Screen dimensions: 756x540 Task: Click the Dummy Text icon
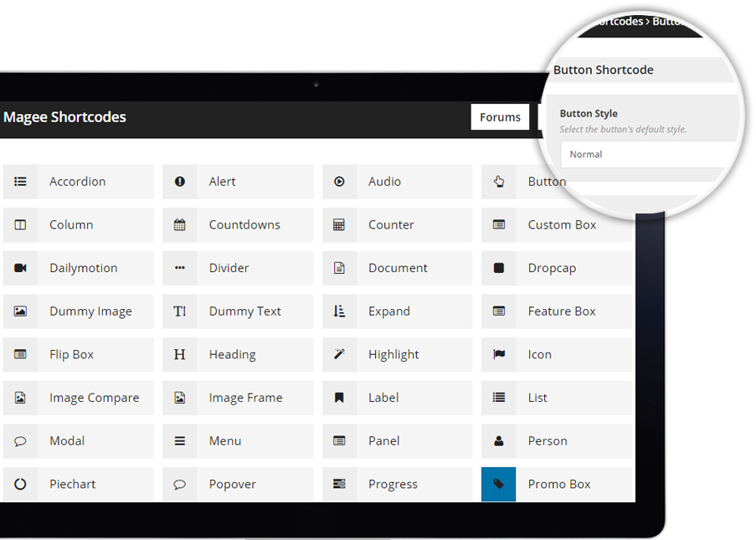[x=180, y=311]
